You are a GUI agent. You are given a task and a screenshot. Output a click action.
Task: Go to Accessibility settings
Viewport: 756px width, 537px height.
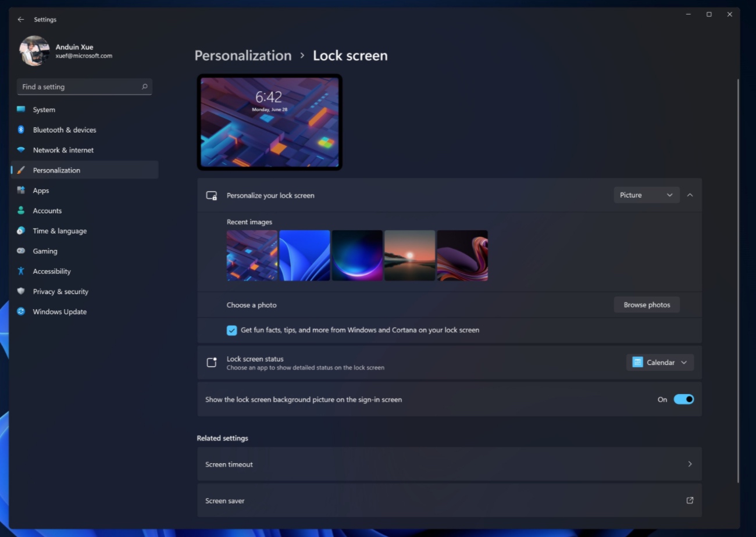click(x=84, y=271)
